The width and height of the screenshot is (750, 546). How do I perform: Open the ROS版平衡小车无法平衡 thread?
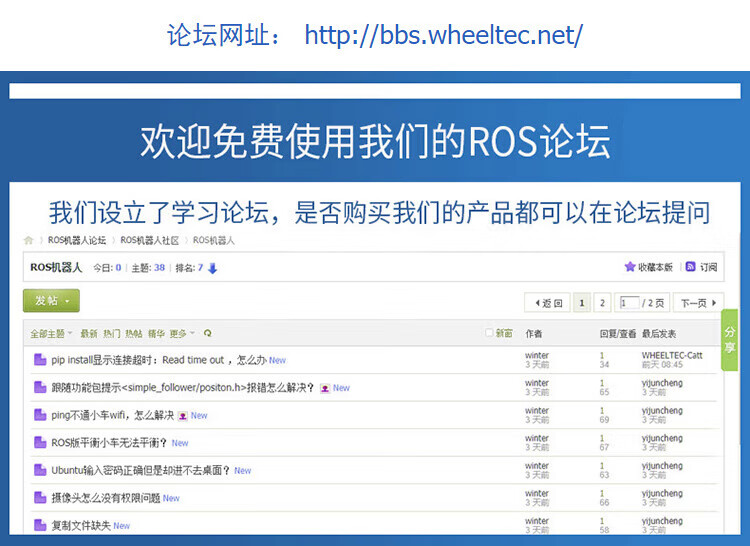click(109, 443)
